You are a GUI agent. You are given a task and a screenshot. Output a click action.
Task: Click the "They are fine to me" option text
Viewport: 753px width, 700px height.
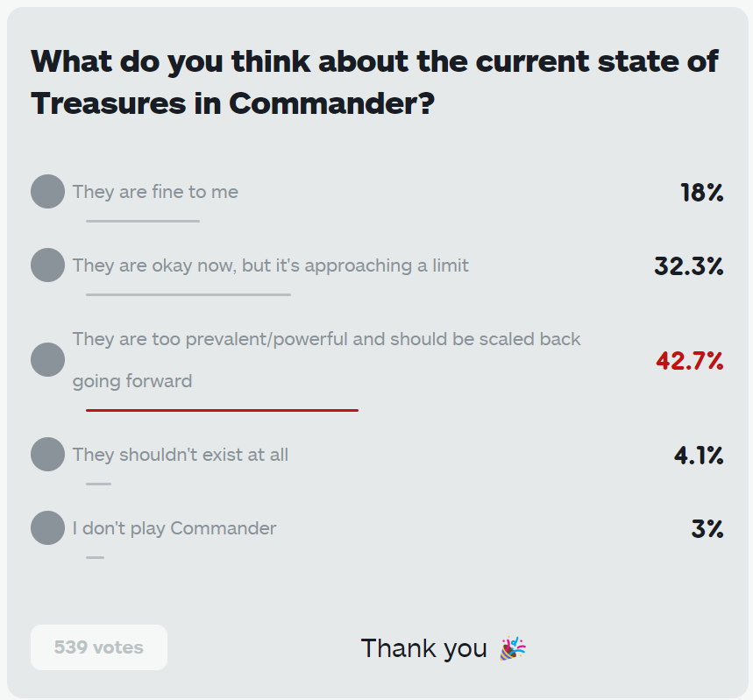[155, 191]
